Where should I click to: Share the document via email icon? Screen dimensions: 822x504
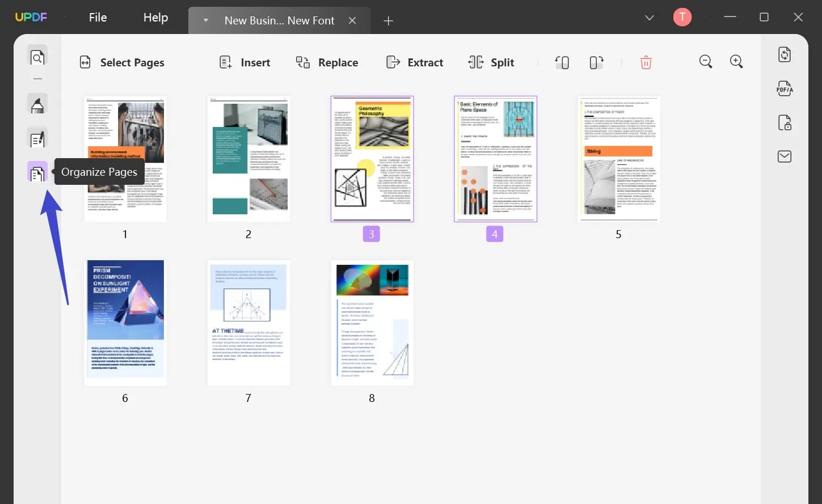click(784, 156)
